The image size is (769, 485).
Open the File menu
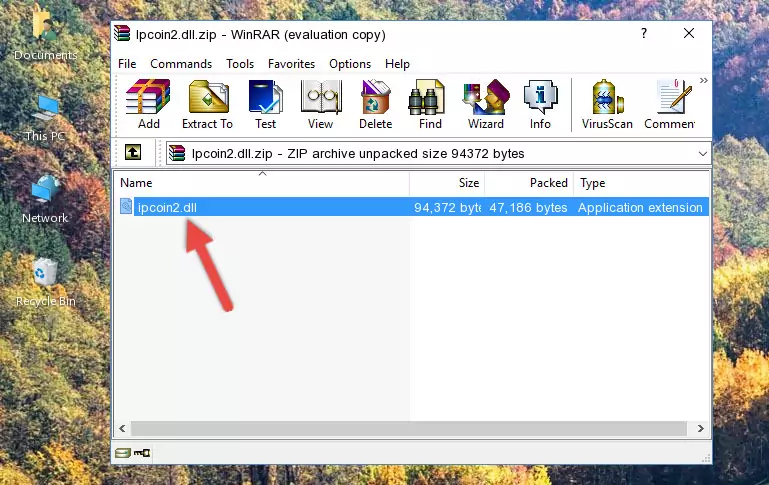pos(127,64)
